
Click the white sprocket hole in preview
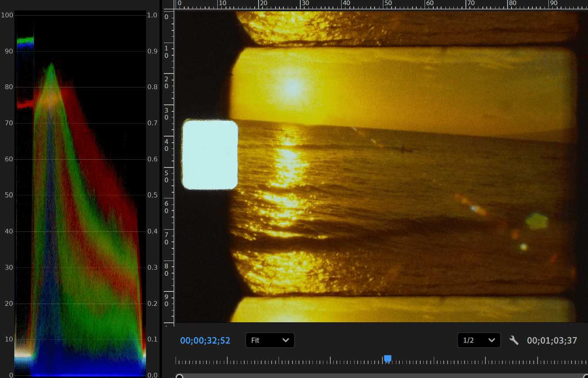point(210,154)
